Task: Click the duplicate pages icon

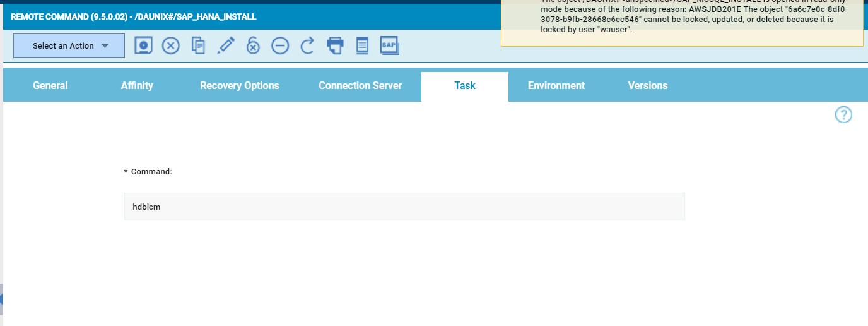Action: (x=199, y=45)
